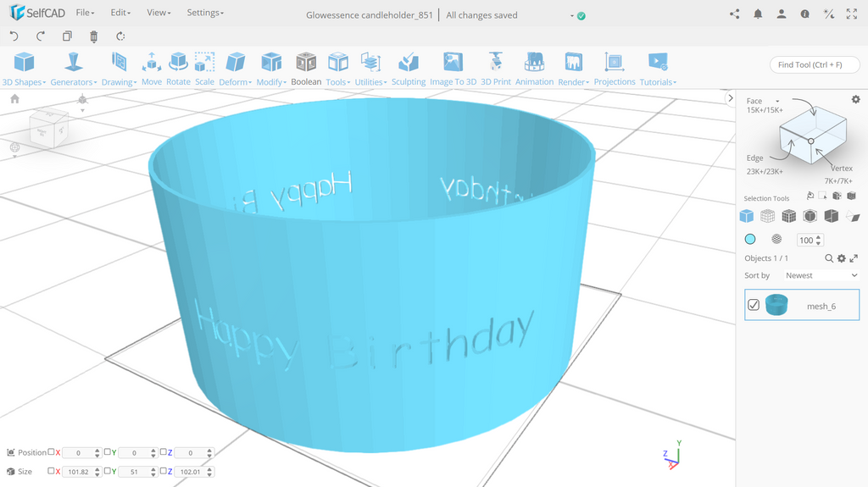
Task: Open the Deform tool
Action: (236, 69)
